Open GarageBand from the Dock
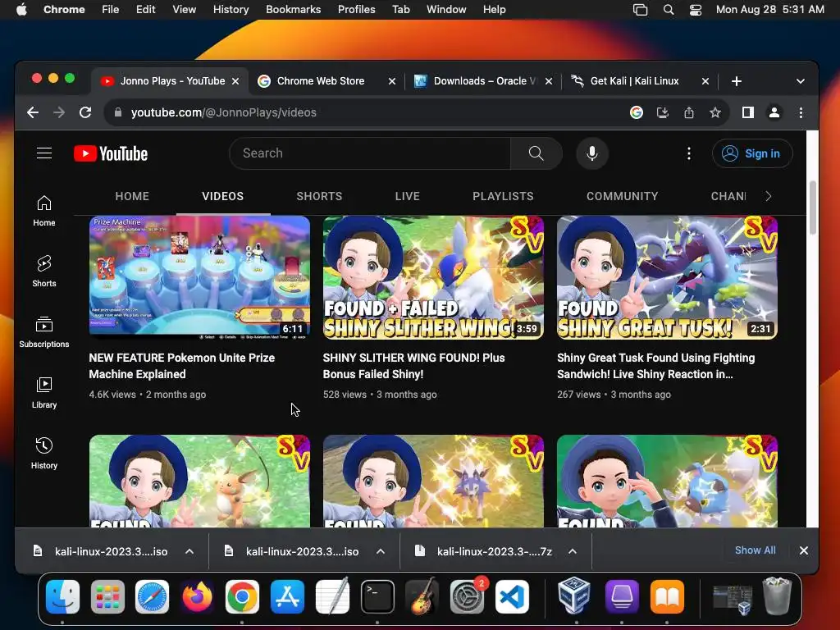The height and width of the screenshot is (630, 840). (x=422, y=597)
